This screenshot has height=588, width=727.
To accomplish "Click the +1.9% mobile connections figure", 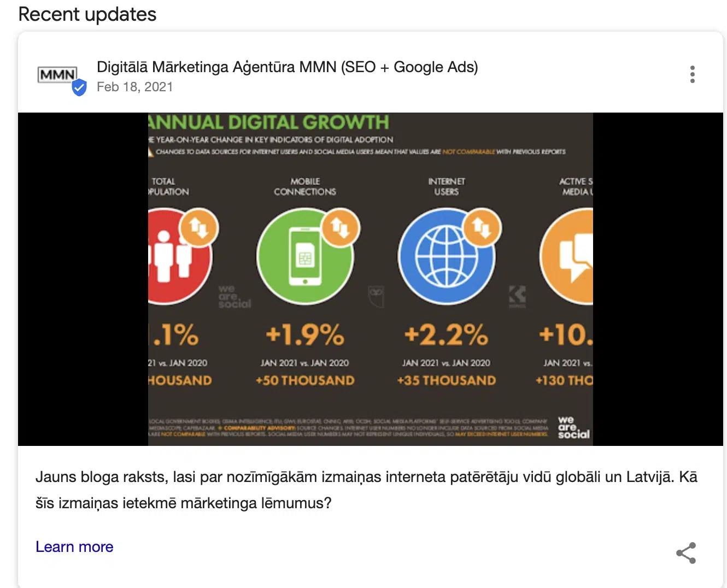I will pos(304,334).
